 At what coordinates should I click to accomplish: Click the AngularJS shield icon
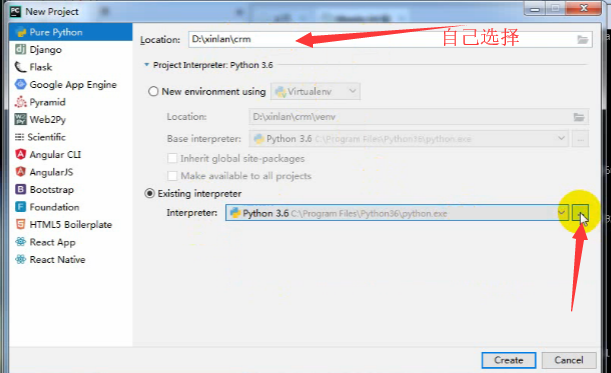click(x=20, y=171)
